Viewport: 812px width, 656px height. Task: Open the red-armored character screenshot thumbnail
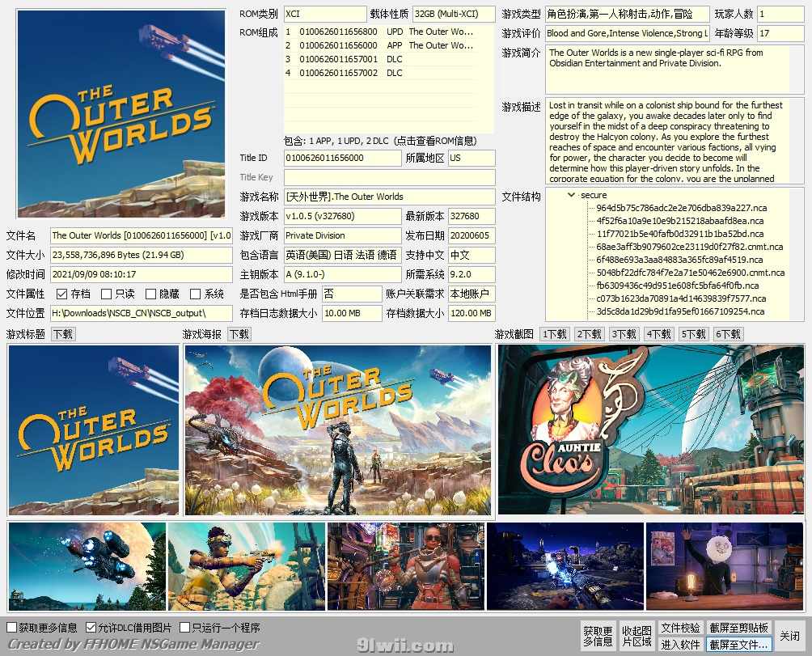coord(406,566)
